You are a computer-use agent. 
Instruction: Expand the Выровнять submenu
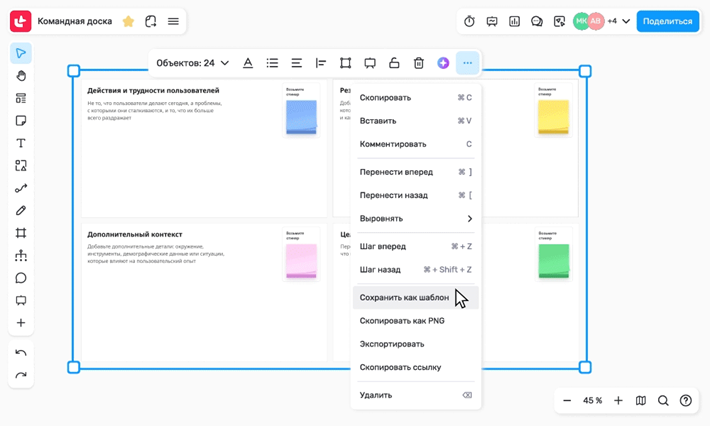416,219
